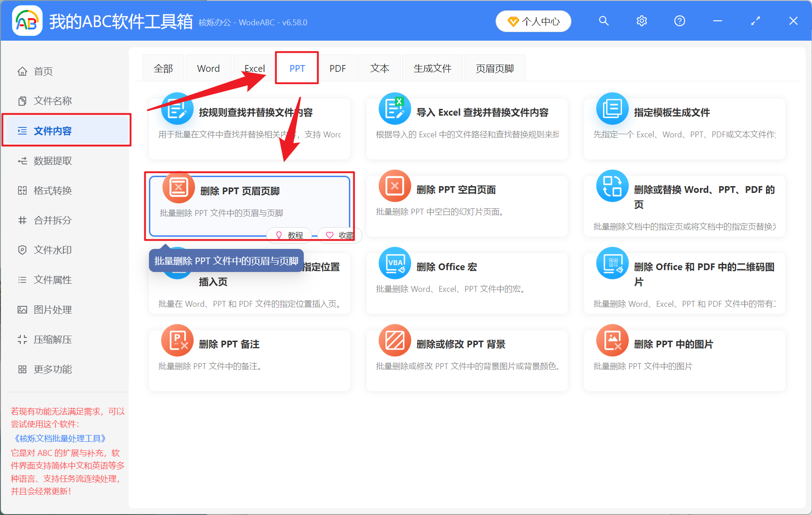Click the QR code removal feature icon

point(612,263)
